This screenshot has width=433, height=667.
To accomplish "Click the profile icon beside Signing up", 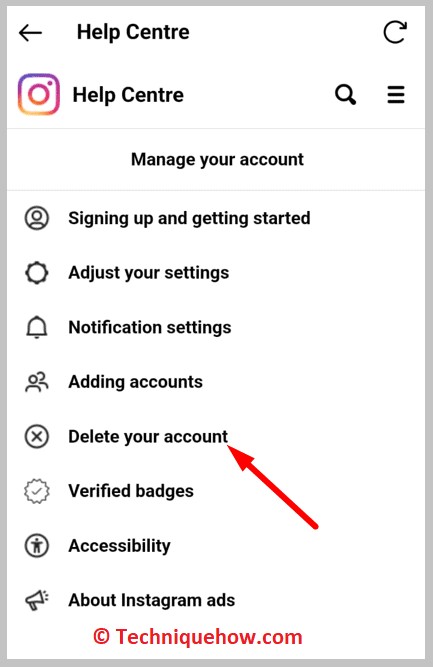I will 37,218.
